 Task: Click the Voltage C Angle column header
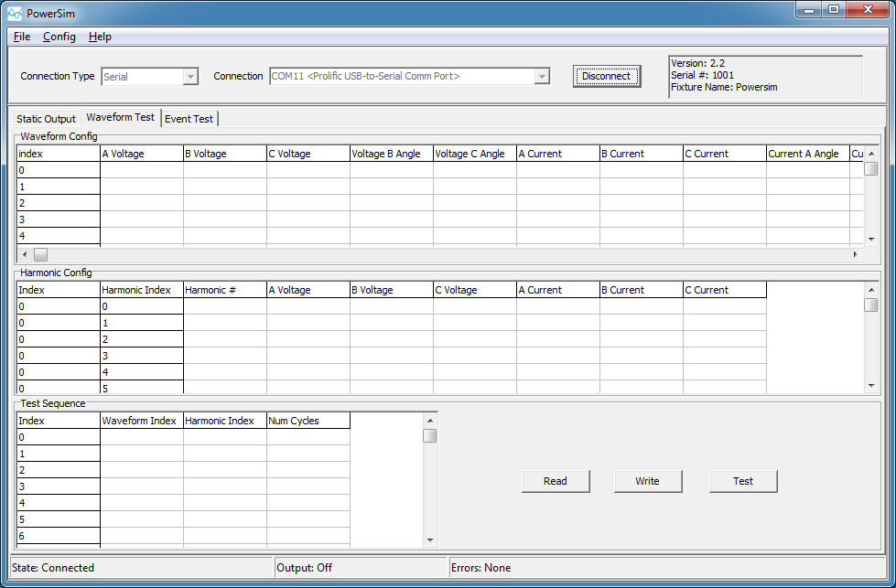pyautogui.click(x=475, y=154)
